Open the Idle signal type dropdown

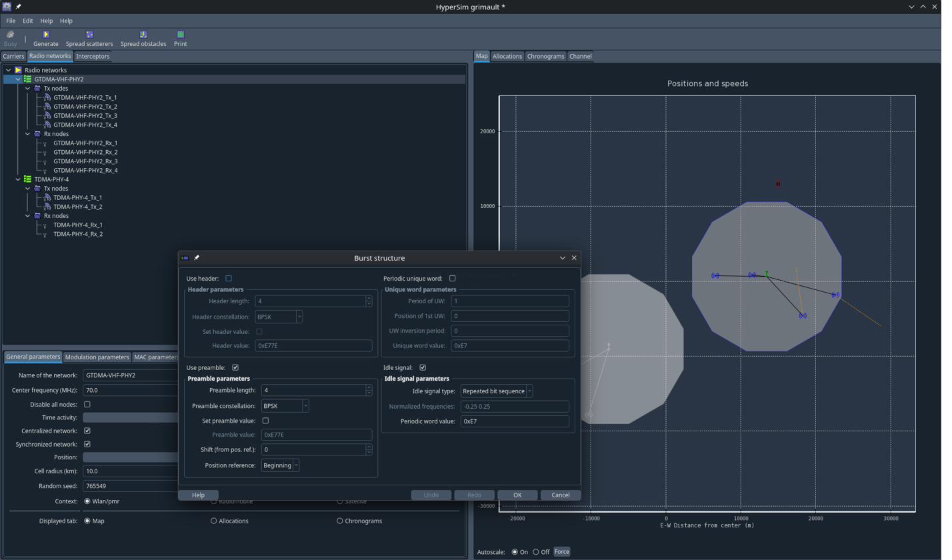497,391
